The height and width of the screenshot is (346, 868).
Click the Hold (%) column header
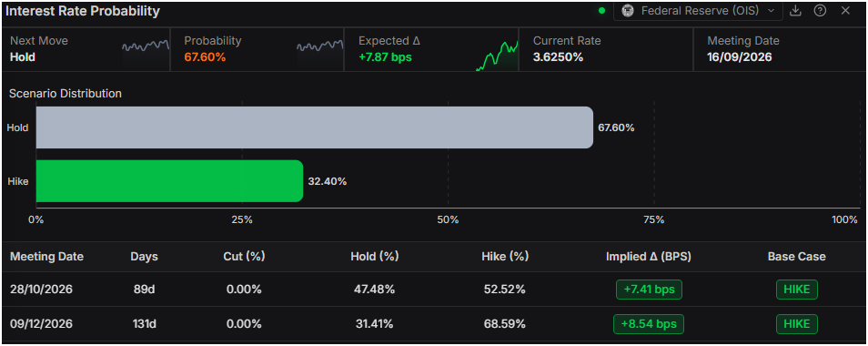point(375,257)
